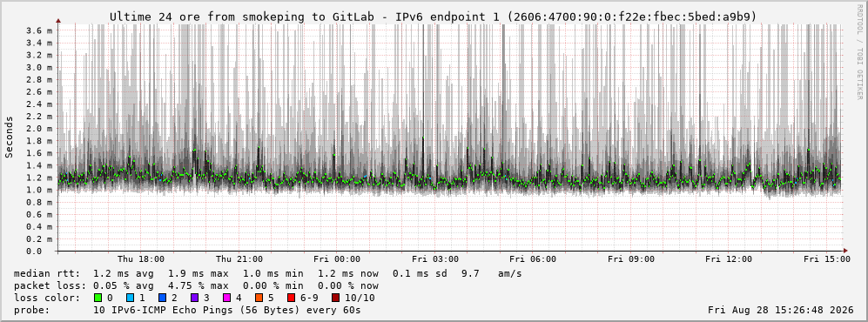The image size is (868, 322).
Task: Click the red 6-9 loss swatch
Action: pyautogui.click(x=291, y=298)
